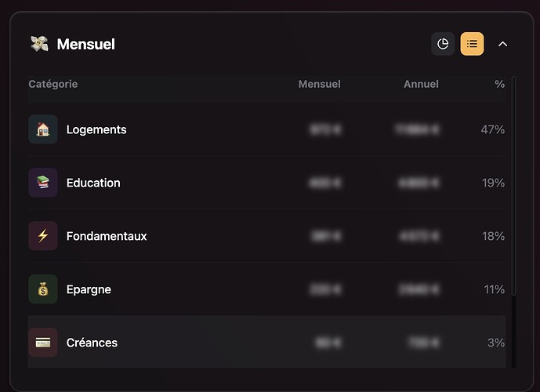Select the highlighted Créances row

(x=267, y=342)
